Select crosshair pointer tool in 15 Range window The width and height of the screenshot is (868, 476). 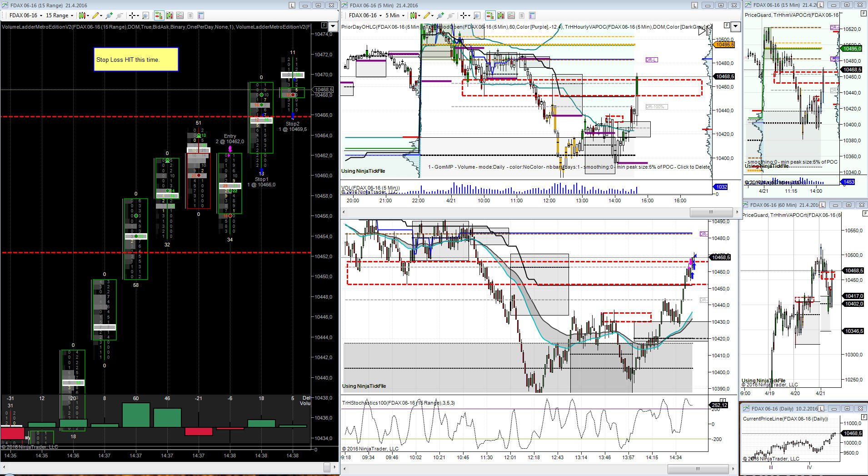point(132,15)
